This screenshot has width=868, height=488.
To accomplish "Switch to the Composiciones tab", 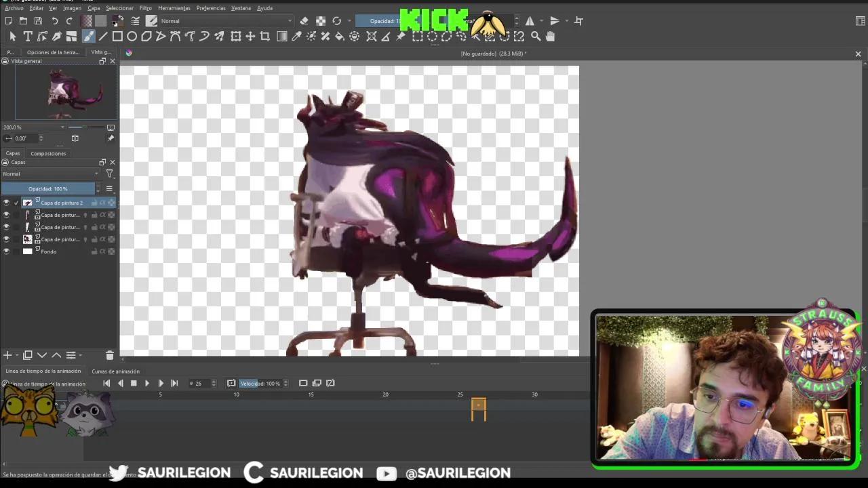I will pyautogui.click(x=48, y=153).
